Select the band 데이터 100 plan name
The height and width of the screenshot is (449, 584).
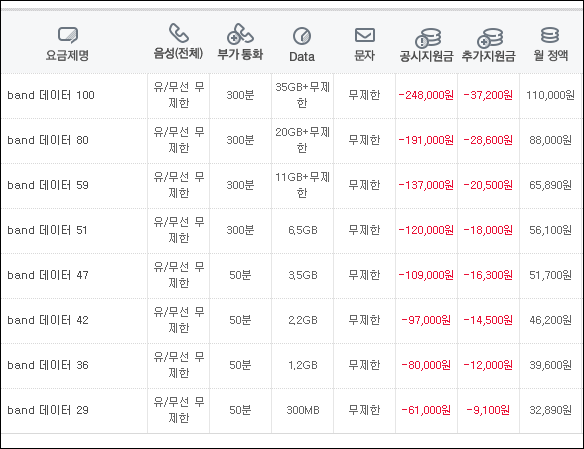pyautogui.click(x=51, y=95)
